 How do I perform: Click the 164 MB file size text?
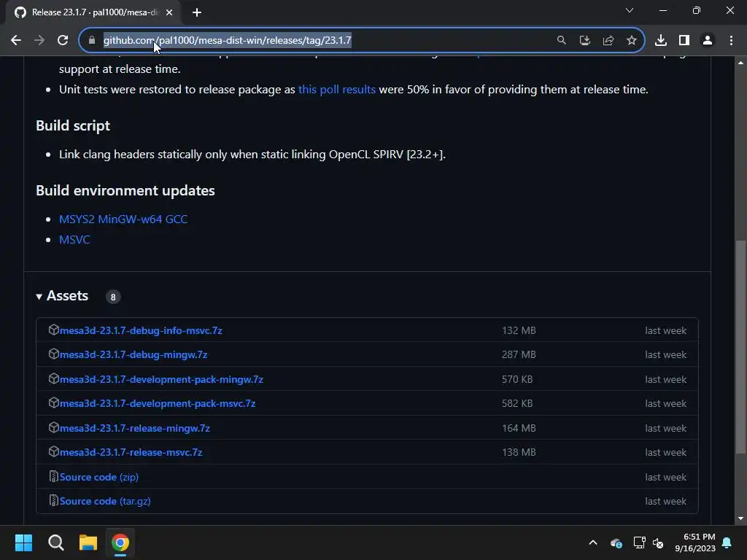(519, 428)
